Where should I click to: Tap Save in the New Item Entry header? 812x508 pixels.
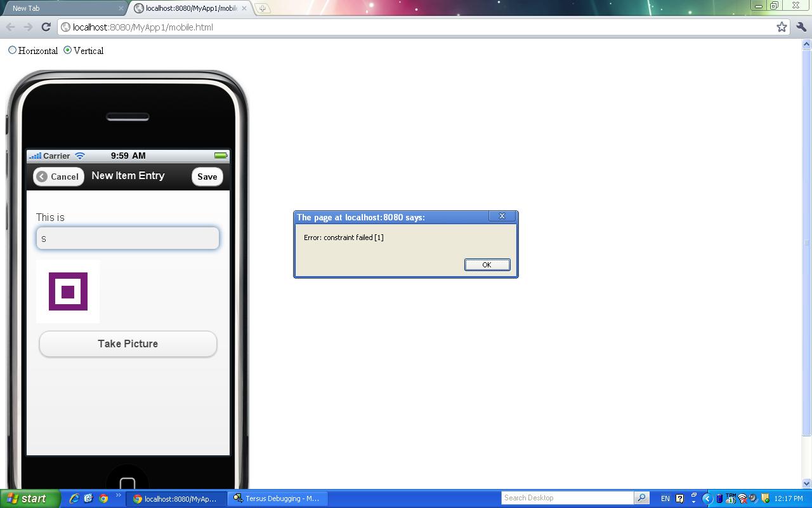click(x=207, y=177)
